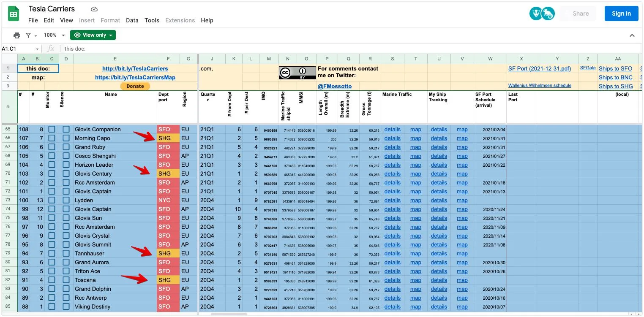Check Monitor box for Horizon Leader
This screenshot has width=644, height=317.
click(52, 165)
